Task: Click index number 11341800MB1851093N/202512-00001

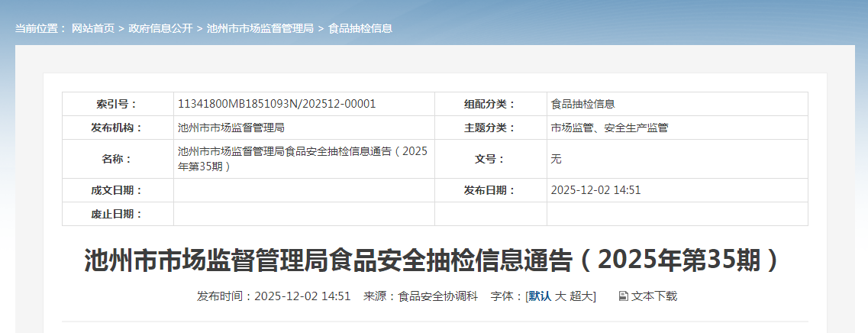Action: click(276, 104)
